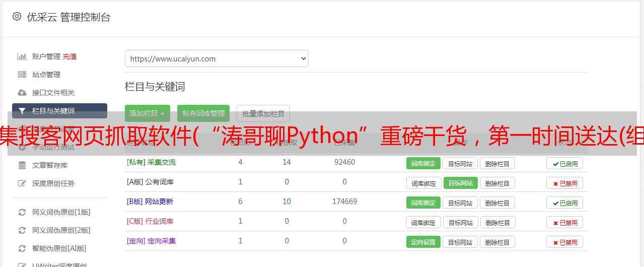Image resolution: width=644 pixels, height=267 pixels.
Task: Open 账户管理 via its bar chart icon
Action: tap(22, 56)
